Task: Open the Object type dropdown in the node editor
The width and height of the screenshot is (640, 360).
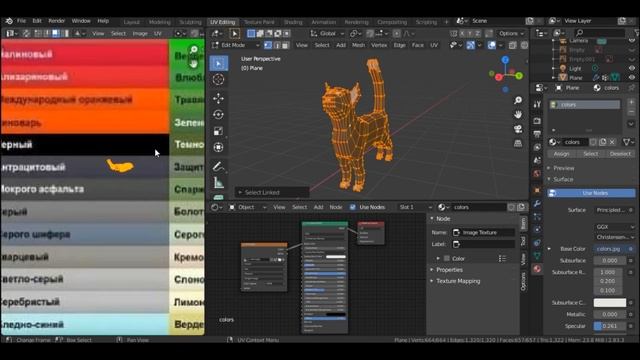Action: [248, 207]
